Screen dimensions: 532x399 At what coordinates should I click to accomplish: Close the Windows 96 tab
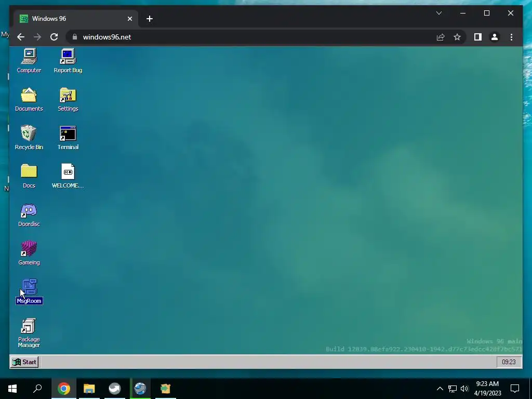(129, 19)
